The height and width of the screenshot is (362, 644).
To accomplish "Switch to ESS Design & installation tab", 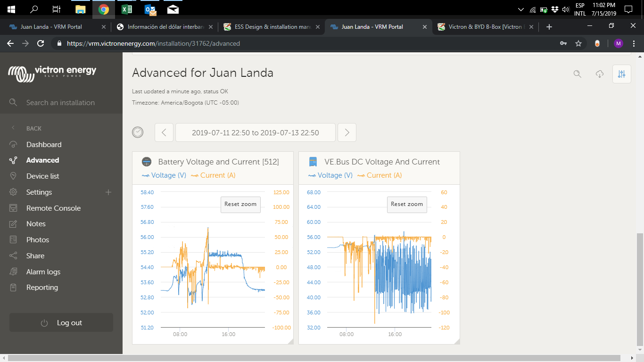I will coord(272,27).
